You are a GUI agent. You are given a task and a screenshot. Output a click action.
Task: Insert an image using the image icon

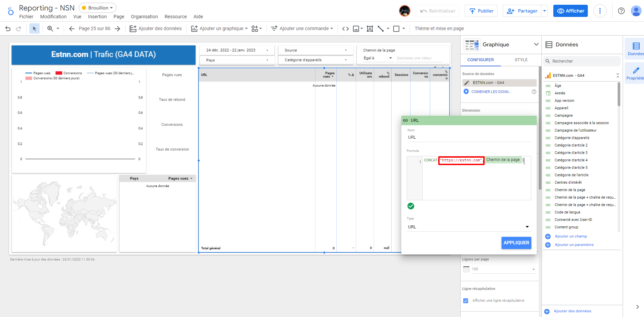click(x=356, y=29)
